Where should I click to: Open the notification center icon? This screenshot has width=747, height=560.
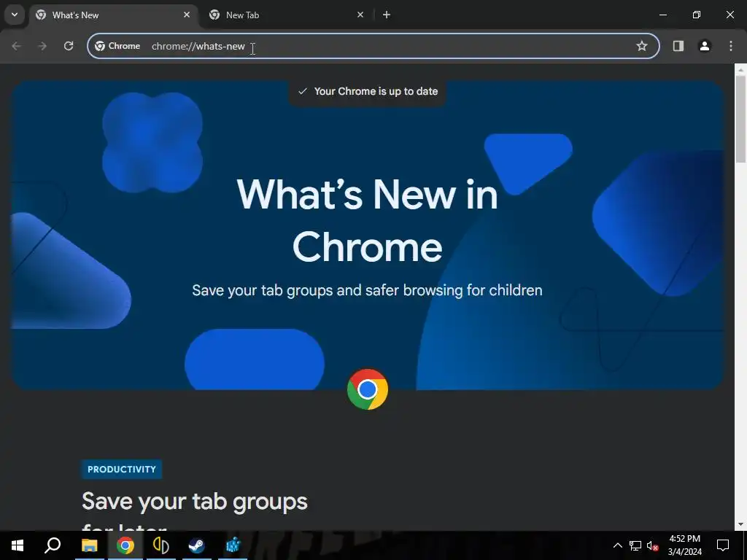[x=723, y=545]
